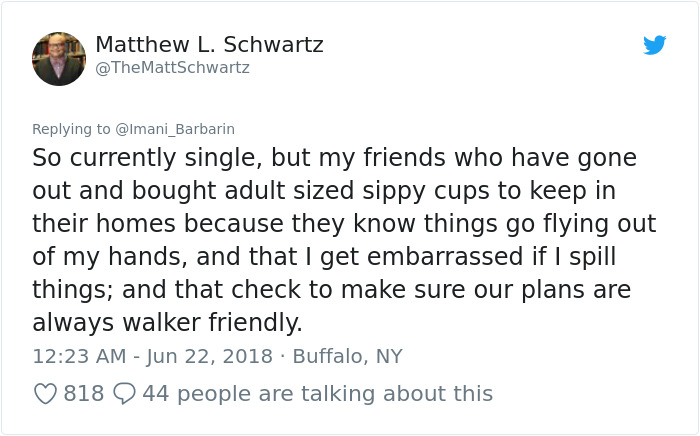Click "always walker friendly." closing line
Image resolution: width=700 pixels, height=436 pixels.
[166, 323]
